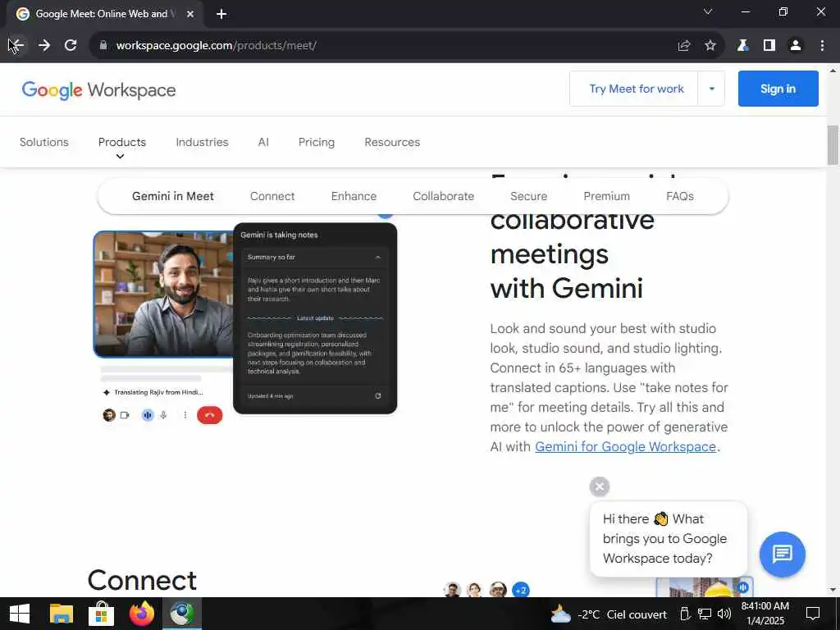Jump to the FAQs section tab
840x630 pixels.
click(680, 196)
